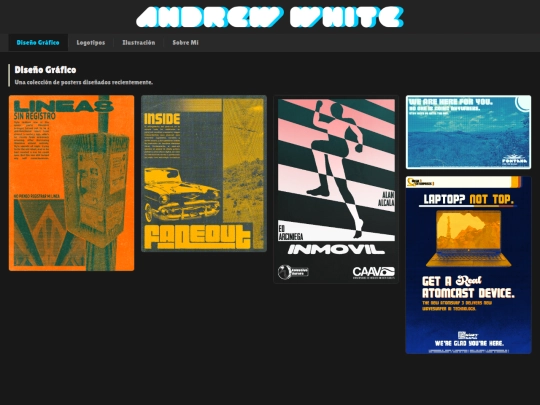
Task: Select the Diseño Gráfico section heading
Action: pyautogui.click(x=45, y=70)
